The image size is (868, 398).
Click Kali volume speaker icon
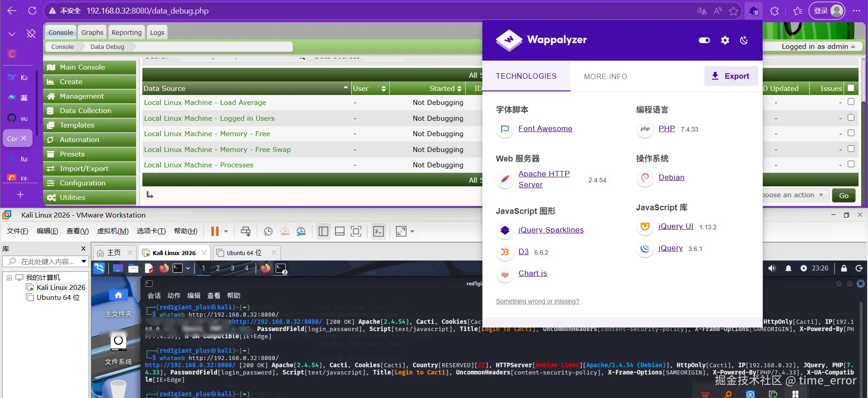click(772, 268)
